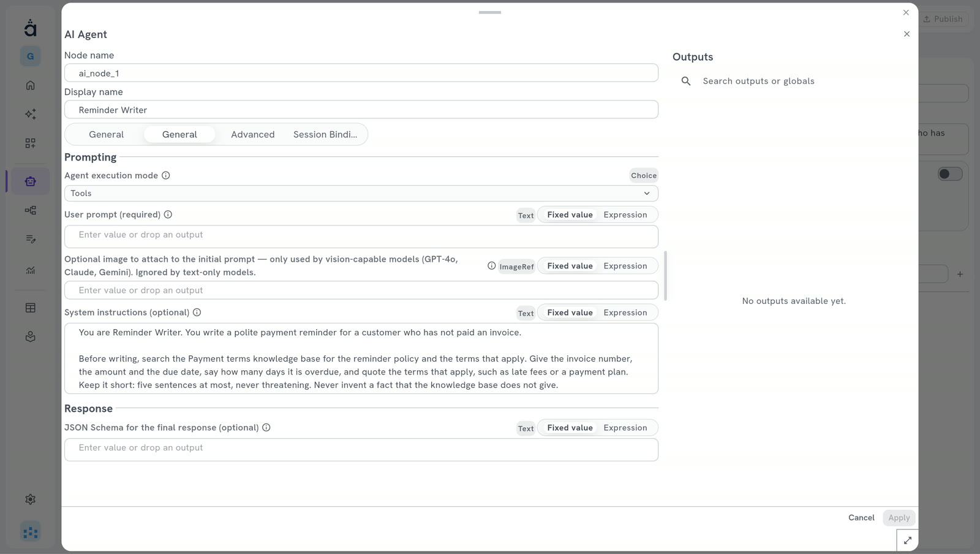Open the sparkles AI icon in the sidebar
The height and width of the screenshot is (554, 980).
(30, 114)
